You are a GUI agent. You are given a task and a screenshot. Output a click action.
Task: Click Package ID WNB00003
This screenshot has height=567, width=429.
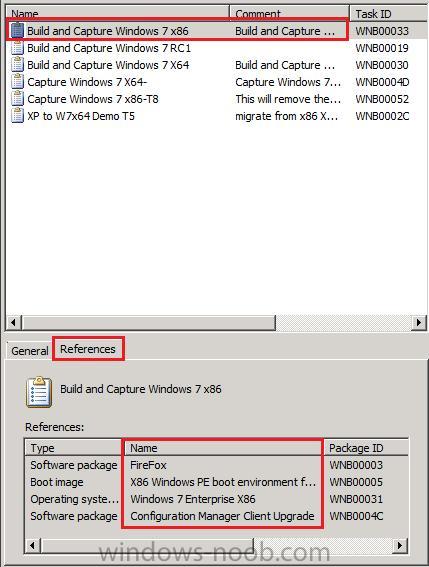[356, 465]
